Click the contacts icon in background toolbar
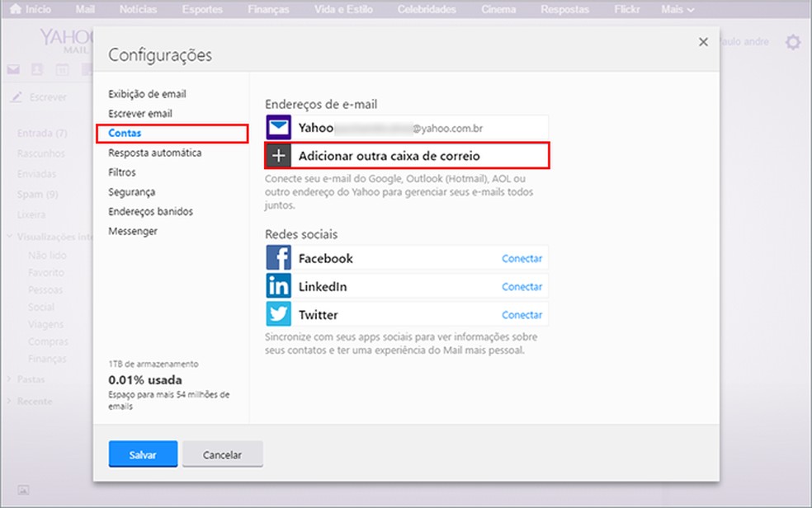This screenshot has width=812, height=508. tap(37, 69)
